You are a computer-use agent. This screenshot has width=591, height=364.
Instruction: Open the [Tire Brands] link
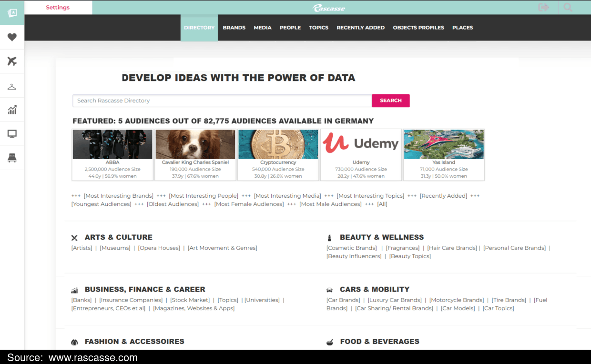(509, 300)
